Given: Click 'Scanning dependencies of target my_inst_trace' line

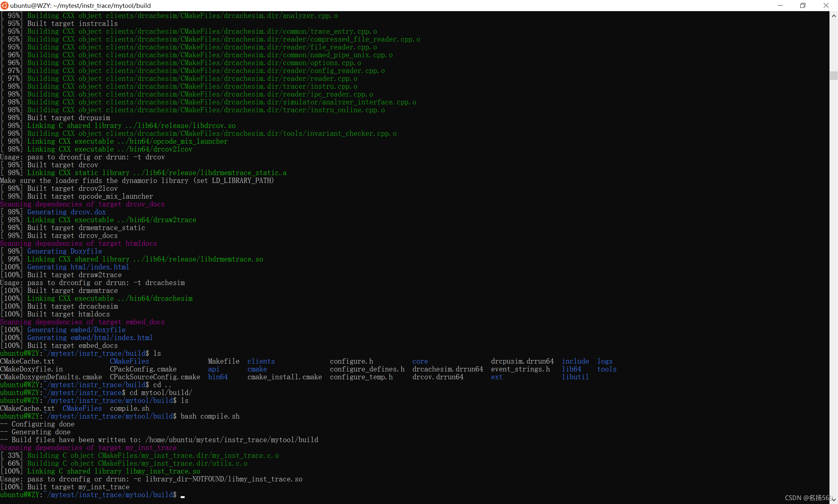Looking at the screenshot, I should pos(88,448).
